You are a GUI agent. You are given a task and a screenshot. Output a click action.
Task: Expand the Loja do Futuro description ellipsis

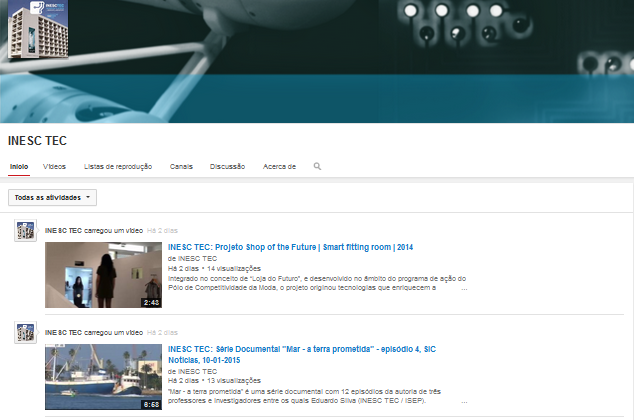464,288
